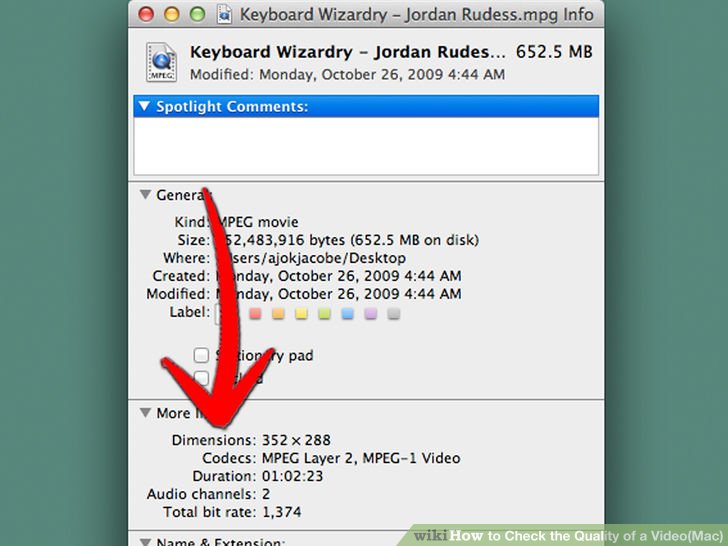The image size is (728, 546).
Task: Click the document proxy icon in title bar
Action: click(x=224, y=14)
